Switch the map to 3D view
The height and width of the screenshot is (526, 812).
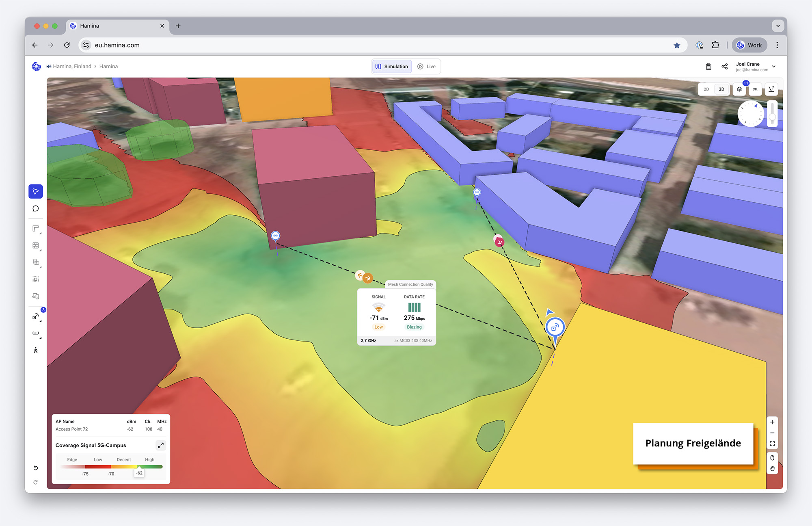click(x=721, y=89)
